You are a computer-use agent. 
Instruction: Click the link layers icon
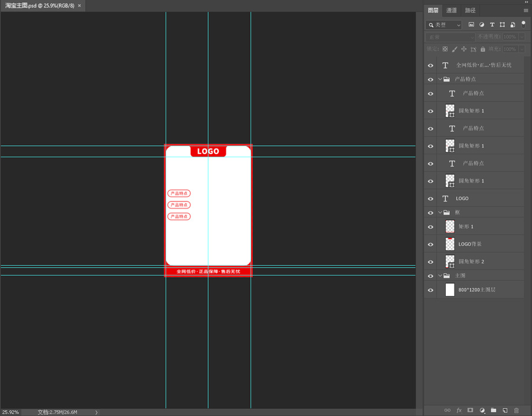tap(447, 410)
